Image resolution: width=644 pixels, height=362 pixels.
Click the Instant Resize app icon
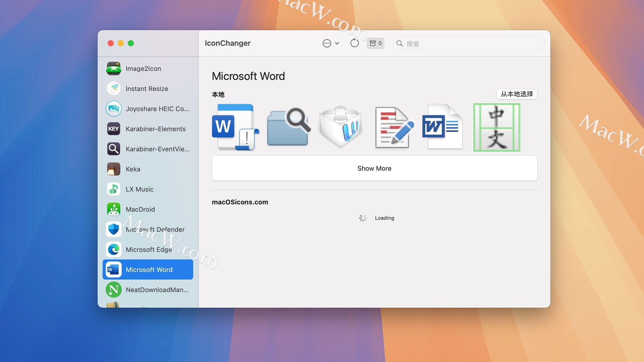point(114,88)
